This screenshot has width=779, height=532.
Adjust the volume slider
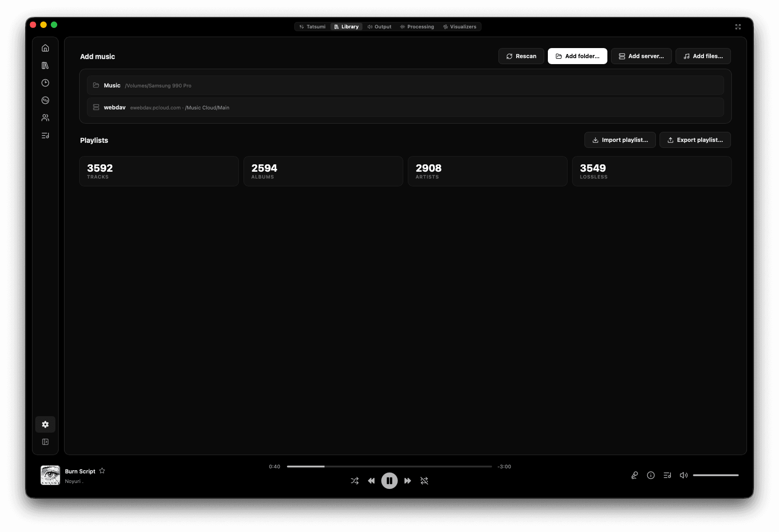pyautogui.click(x=716, y=475)
